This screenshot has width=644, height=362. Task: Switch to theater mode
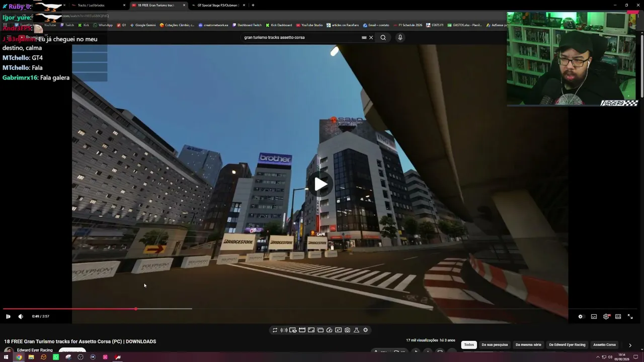coord(618,317)
